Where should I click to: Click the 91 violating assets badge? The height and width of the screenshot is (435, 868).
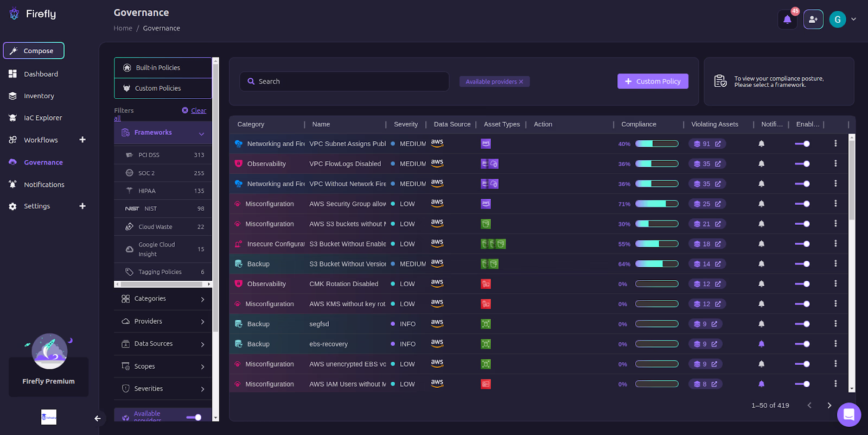coord(707,144)
